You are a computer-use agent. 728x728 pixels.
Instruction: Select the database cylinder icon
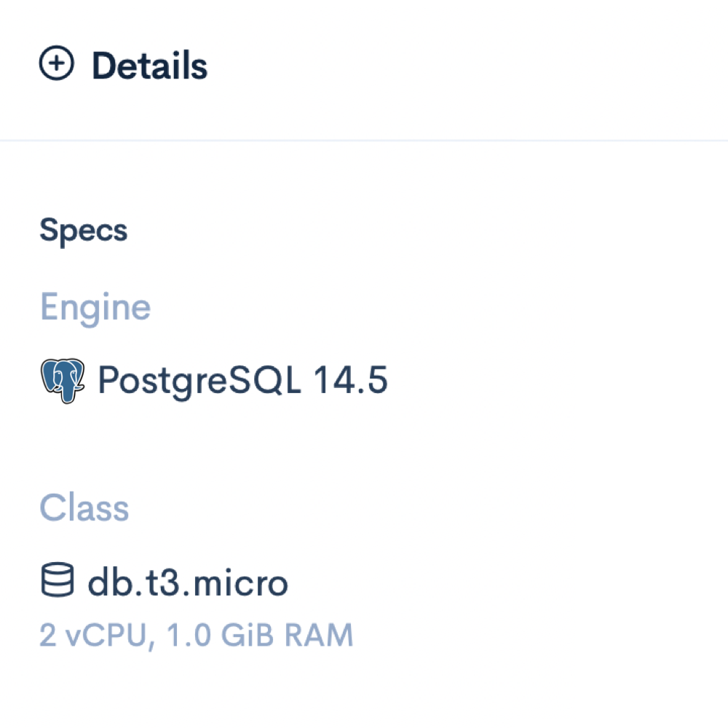pyautogui.click(x=57, y=579)
